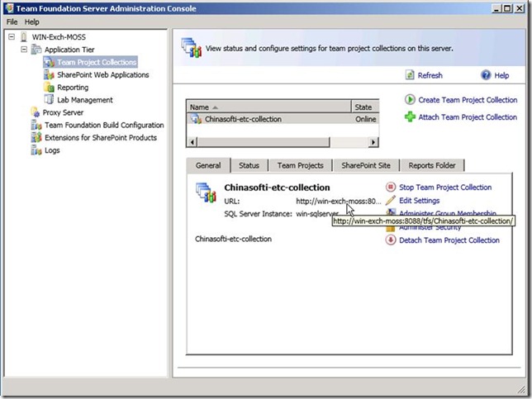Click the horizontal scrollbar thumb in list
Image resolution: width=532 pixels, height=399 pixels.
tap(264, 142)
